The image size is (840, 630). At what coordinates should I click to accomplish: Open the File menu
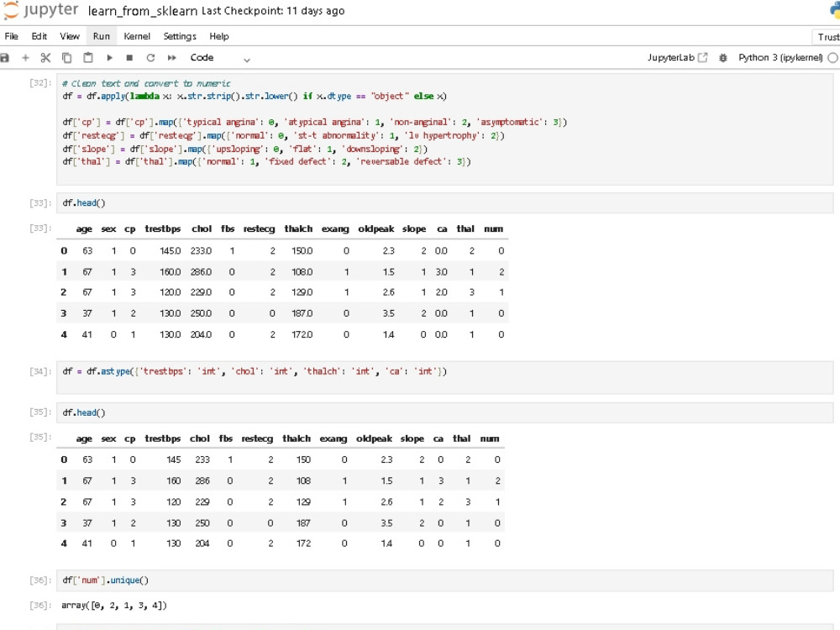(11, 36)
